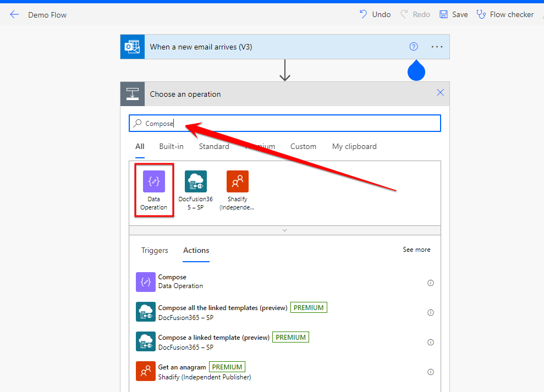
Task: Close the Choose an operation panel
Action: click(x=440, y=92)
